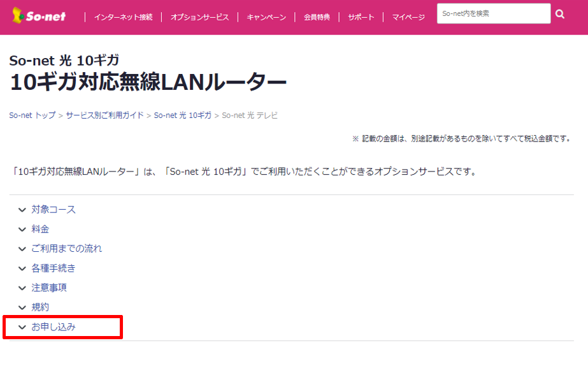Open the So-net 光 10ギガ breadcrumb link
The image size is (588, 366).
coord(182,115)
